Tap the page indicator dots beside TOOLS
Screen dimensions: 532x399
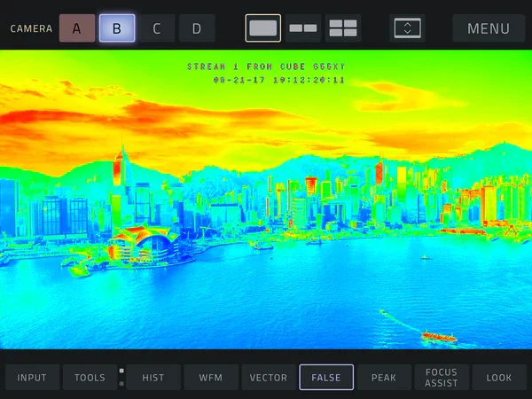coord(121,378)
